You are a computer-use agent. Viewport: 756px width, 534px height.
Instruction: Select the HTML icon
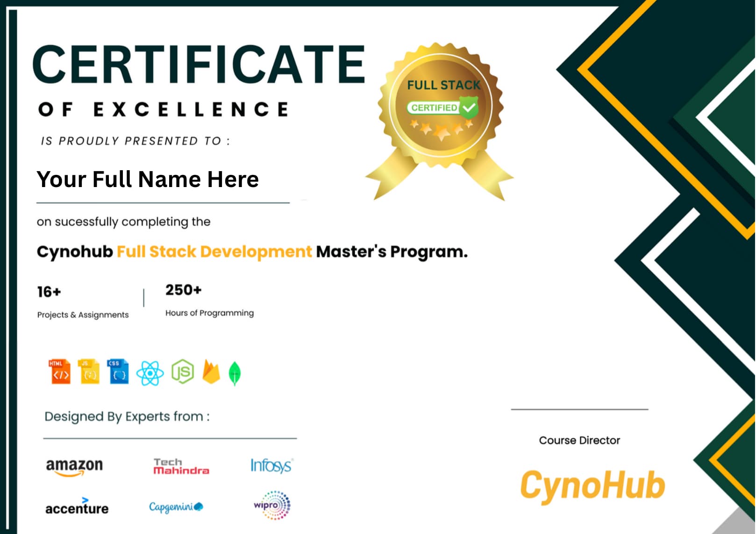[60, 372]
